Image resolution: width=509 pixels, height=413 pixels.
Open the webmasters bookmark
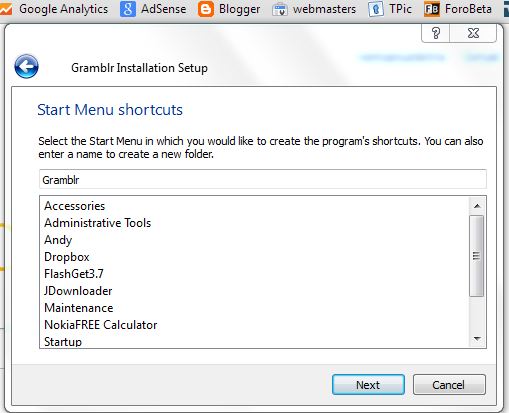pyautogui.click(x=314, y=9)
